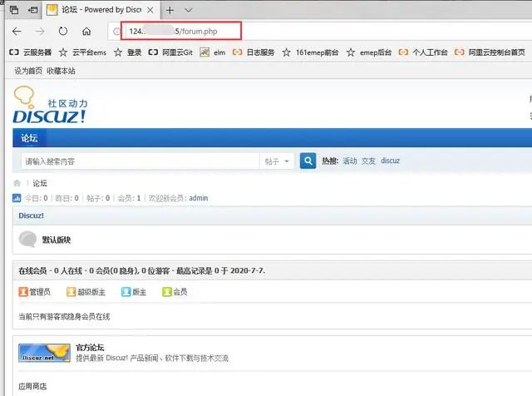Open the 应用商店 link
Screen dimensions: 532x396
click(x=32, y=386)
